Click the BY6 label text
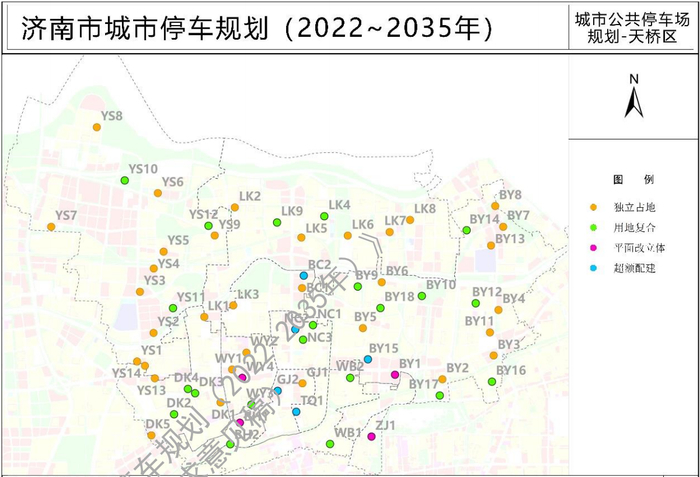700x477 pixels. [397, 271]
